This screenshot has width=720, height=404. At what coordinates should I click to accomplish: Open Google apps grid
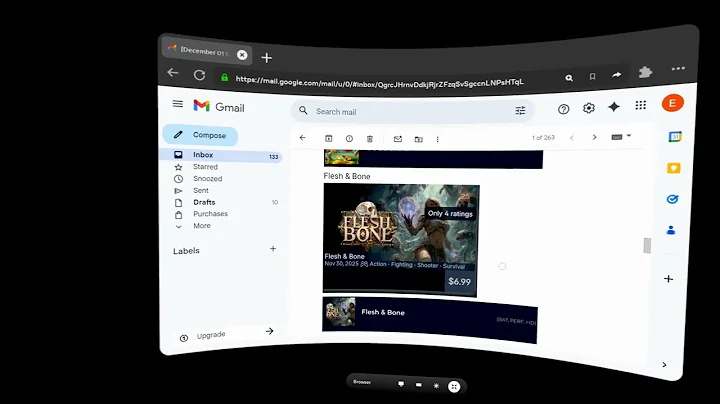coord(641,105)
